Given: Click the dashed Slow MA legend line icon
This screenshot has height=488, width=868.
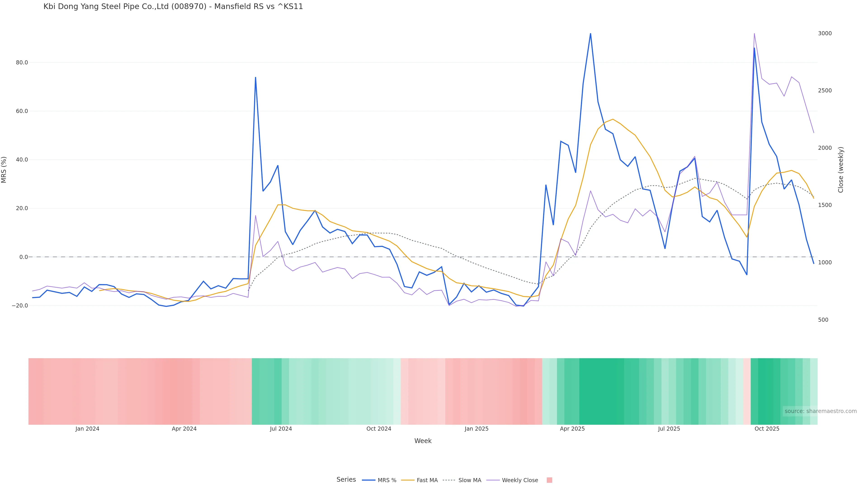Looking at the screenshot, I should 449,480.
